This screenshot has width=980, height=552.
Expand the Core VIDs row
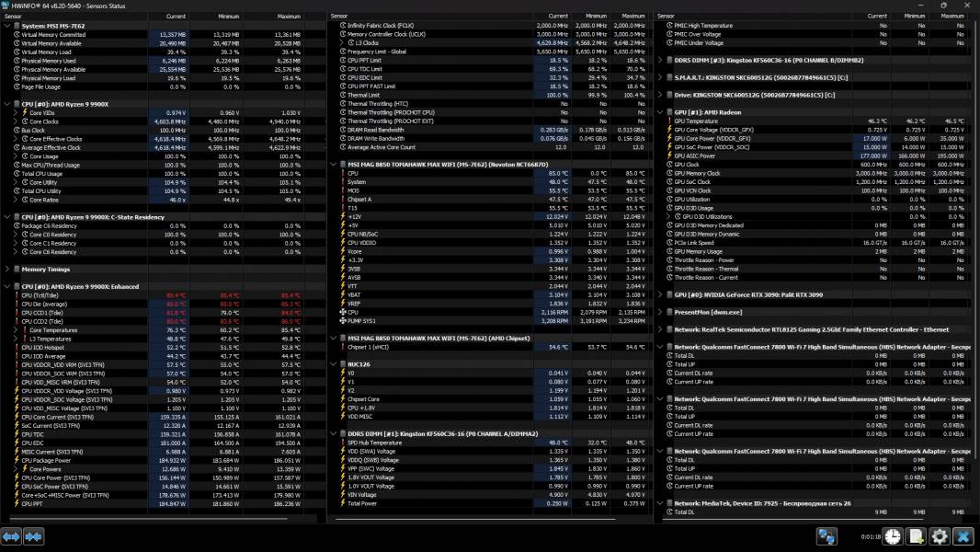[x=16, y=112]
